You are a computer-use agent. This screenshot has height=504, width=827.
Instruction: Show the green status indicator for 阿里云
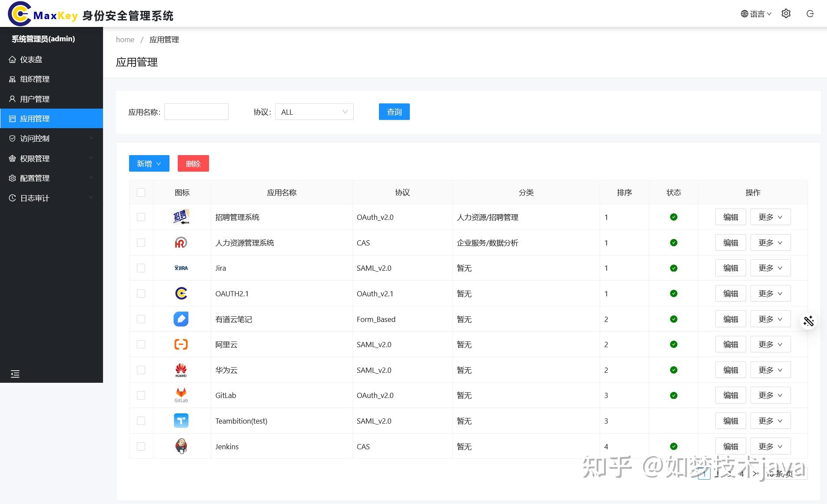tap(673, 344)
